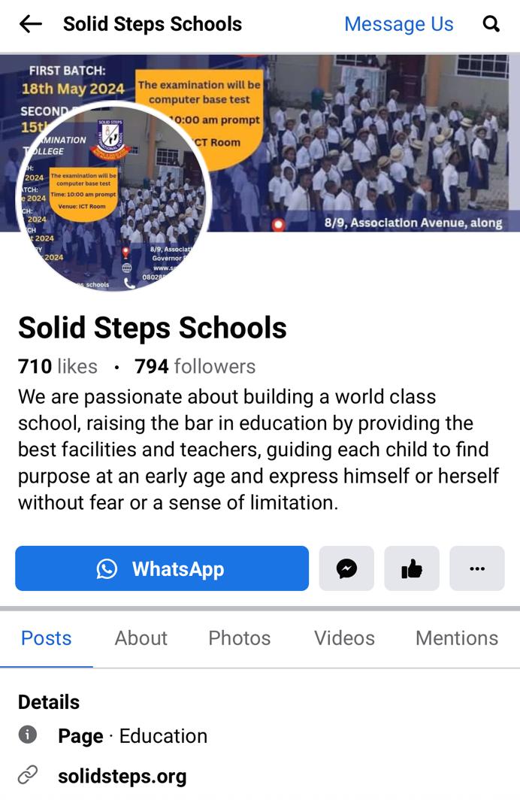Open the solidsteps.org website link
The height and width of the screenshot is (812, 520).
click(122, 776)
